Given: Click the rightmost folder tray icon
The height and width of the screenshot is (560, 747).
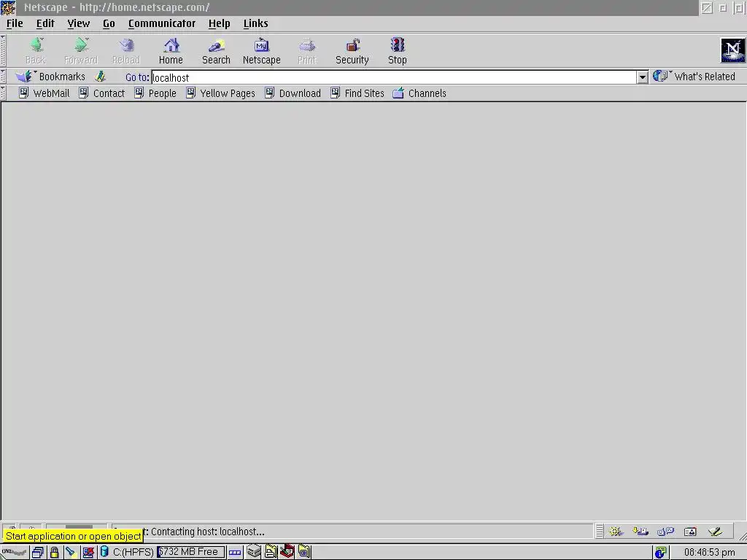Looking at the screenshot, I should pyautogui.click(x=304, y=551).
